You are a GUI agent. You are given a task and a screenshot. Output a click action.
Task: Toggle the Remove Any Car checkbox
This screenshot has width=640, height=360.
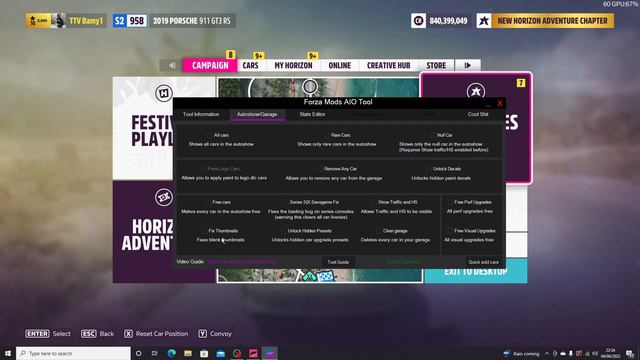(x=320, y=169)
